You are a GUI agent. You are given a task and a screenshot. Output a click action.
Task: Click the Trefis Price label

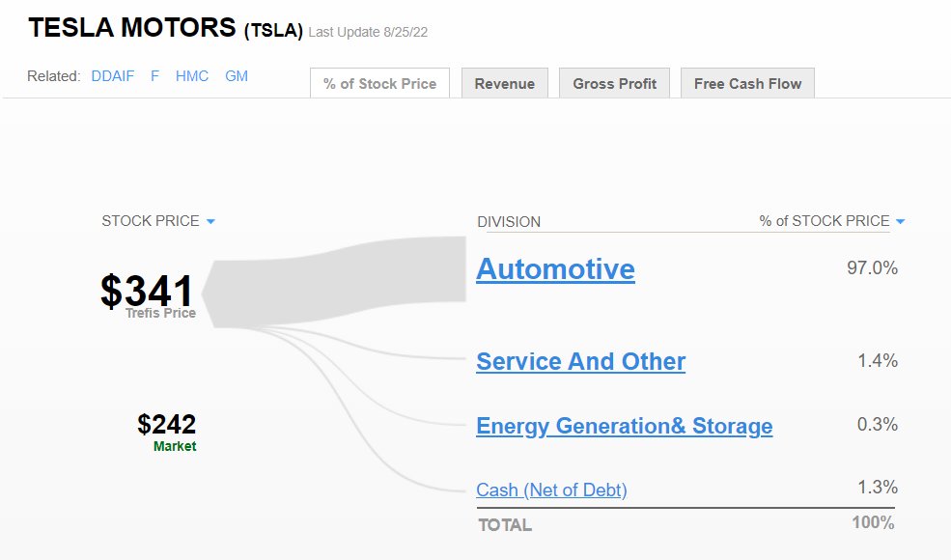click(160, 313)
